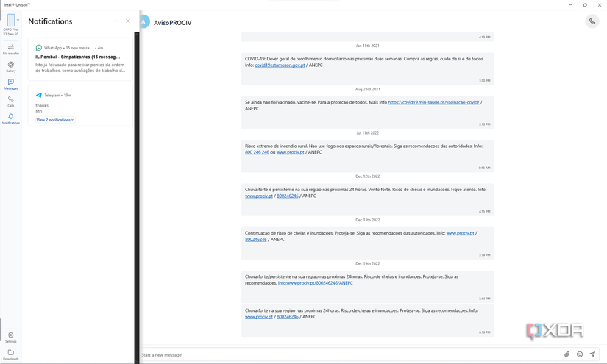The height and width of the screenshot is (364, 607).
Task: Open the Downloads folder icon
Action: tap(11, 352)
